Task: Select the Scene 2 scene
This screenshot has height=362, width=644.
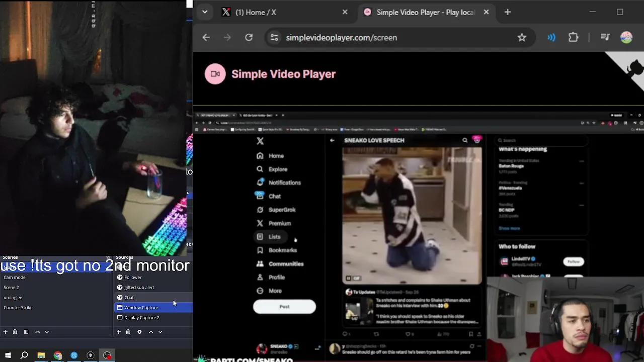Action: pos(56,288)
